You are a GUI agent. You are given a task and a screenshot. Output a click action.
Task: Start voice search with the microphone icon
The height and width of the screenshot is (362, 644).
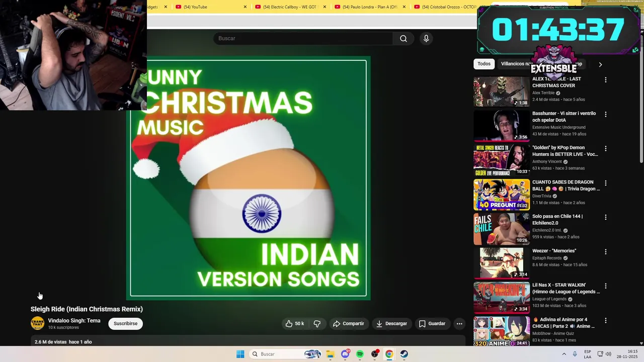coord(426,39)
